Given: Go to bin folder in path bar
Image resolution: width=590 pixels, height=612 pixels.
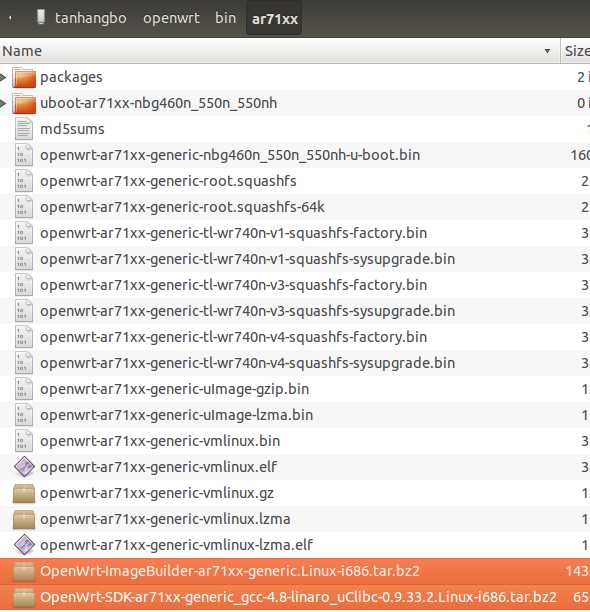Looking at the screenshot, I should (226, 18).
